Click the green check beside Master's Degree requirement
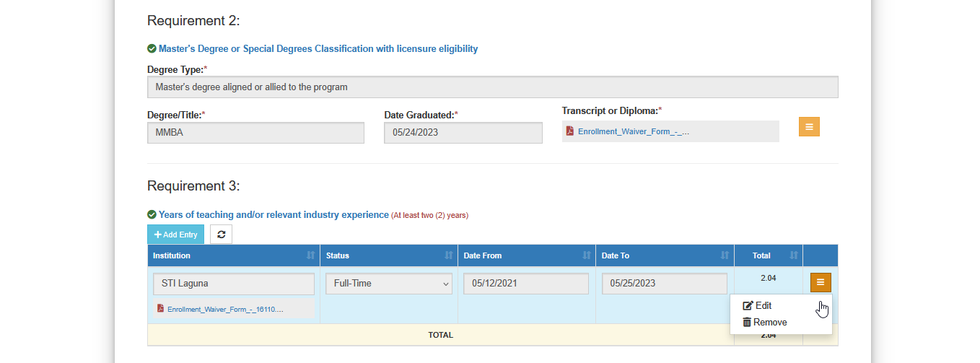Viewport: 980px width, 363px height. (152, 49)
